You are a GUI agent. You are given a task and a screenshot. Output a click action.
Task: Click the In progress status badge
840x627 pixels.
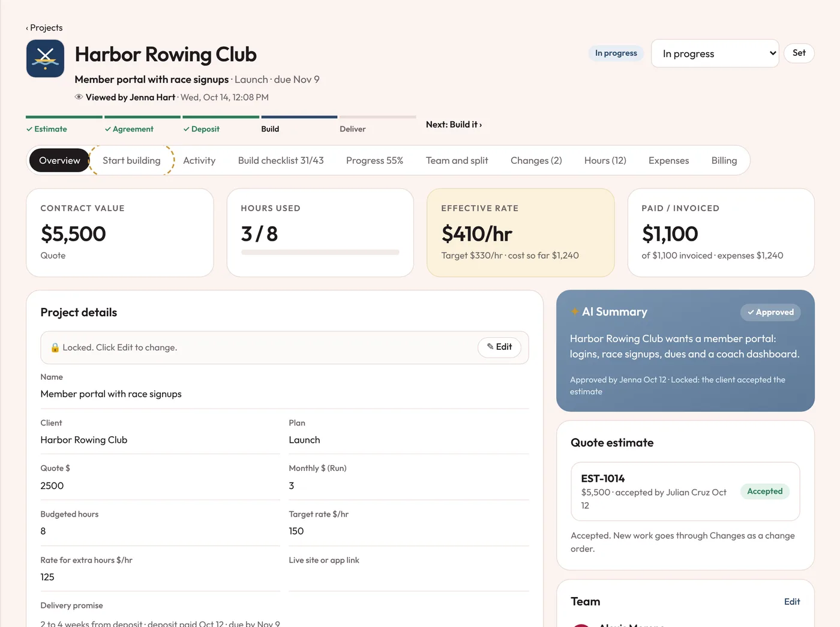pos(616,53)
